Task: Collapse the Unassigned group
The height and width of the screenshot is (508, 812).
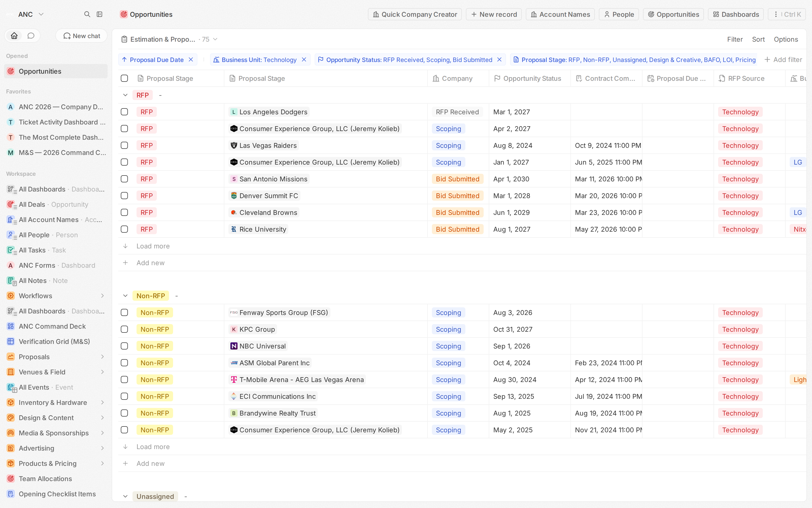Action: (x=125, y=496)
